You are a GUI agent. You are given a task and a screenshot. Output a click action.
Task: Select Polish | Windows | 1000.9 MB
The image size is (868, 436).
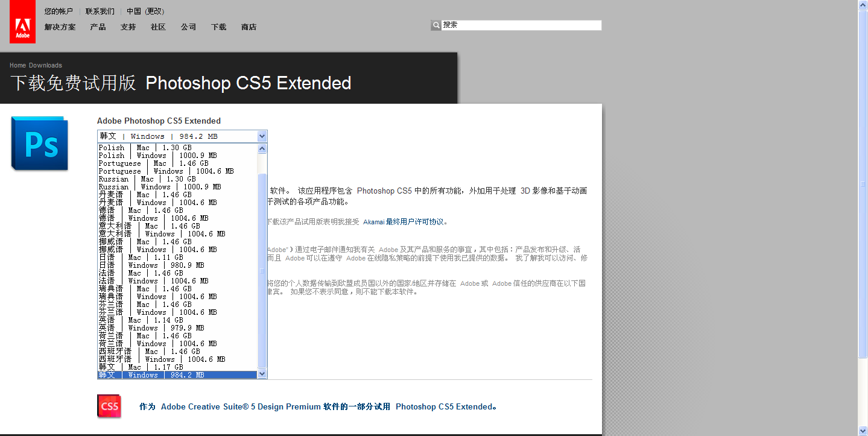pyautogui.click(x=177, y=156)
